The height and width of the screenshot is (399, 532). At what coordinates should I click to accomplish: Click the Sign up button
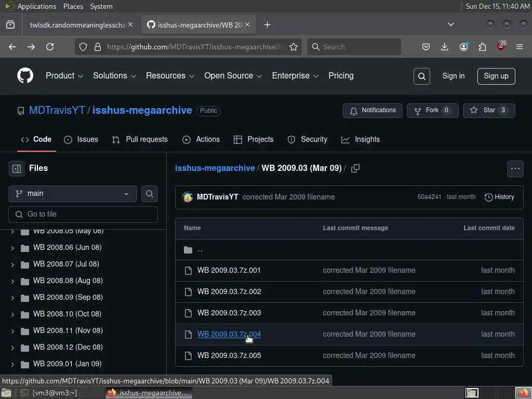coord(496,76)
